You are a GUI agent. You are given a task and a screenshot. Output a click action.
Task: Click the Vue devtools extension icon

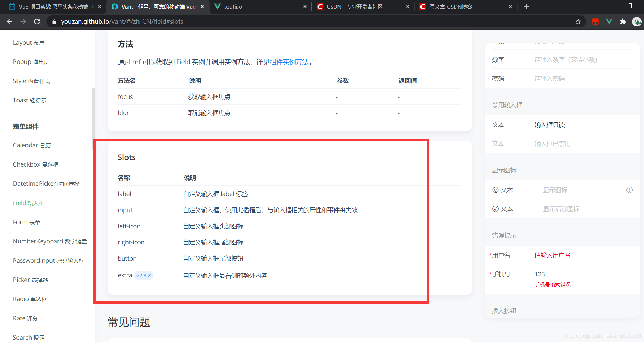tap(609, 21)
